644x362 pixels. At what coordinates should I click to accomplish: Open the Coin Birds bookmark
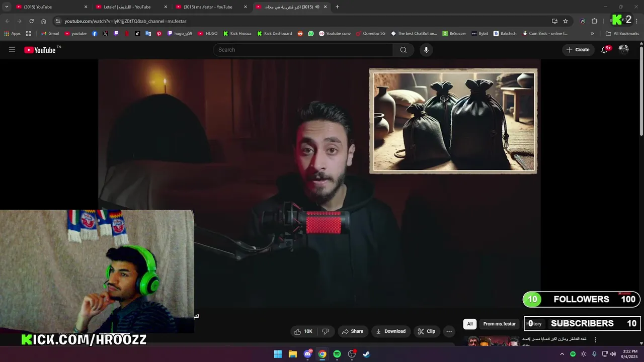coord(545,34)
